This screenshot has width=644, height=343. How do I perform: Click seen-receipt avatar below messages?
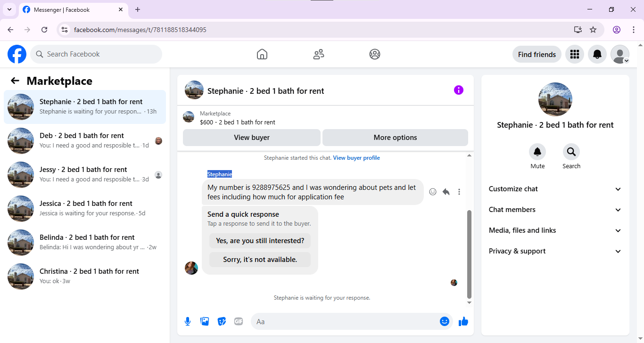pos(454,283)
